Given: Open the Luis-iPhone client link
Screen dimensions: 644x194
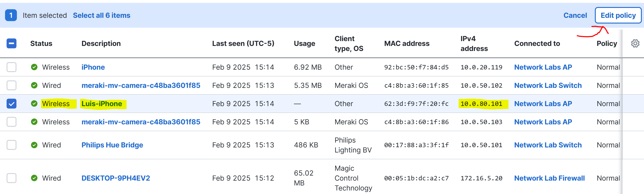Looking at the screenshot, I should pyautogui.click(x=102, y=104).
